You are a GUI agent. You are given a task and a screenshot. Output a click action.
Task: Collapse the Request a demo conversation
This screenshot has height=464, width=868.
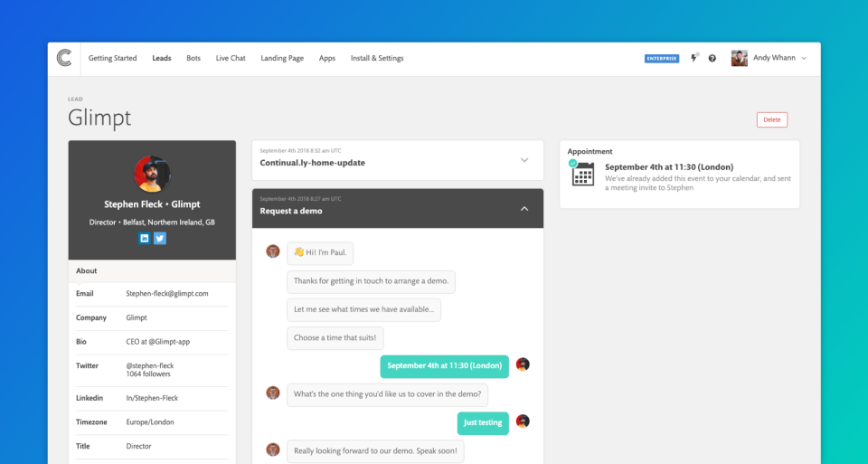coord(524,209)
